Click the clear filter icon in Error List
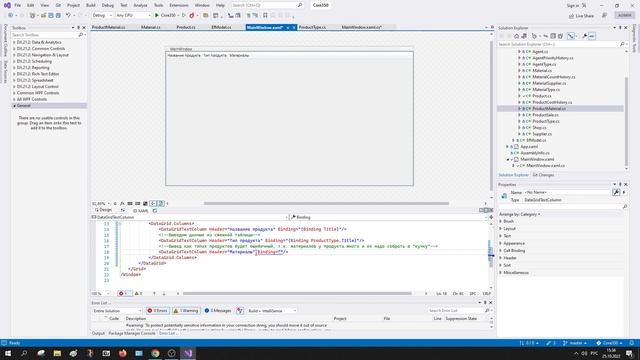The width and height of the screenshot is (640, 360). [240, 311]
